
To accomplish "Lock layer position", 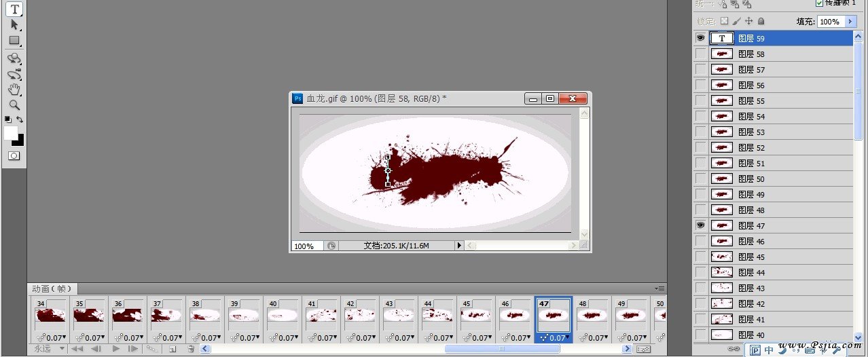I will [748, 22].
